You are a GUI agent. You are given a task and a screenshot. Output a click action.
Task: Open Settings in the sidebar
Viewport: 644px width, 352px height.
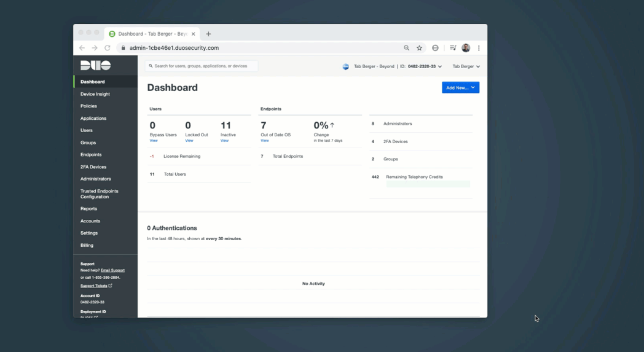88,233
